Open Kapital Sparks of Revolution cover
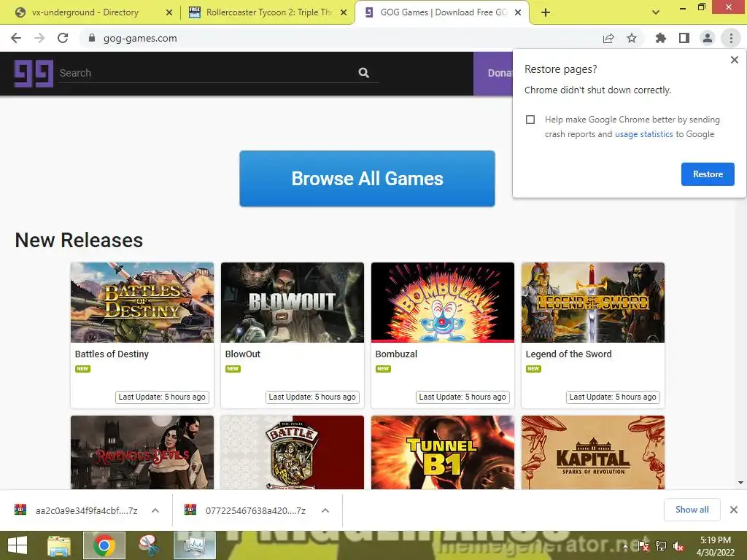 click(592, 452)
